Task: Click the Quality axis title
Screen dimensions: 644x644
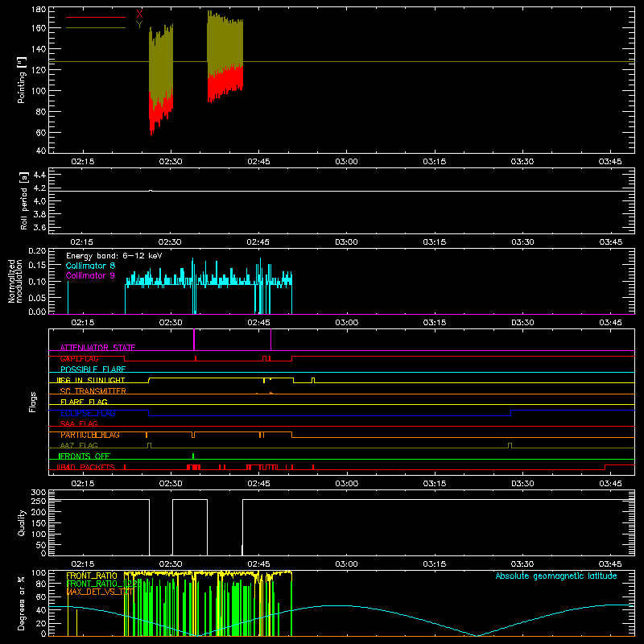Action: click(22, 522)
